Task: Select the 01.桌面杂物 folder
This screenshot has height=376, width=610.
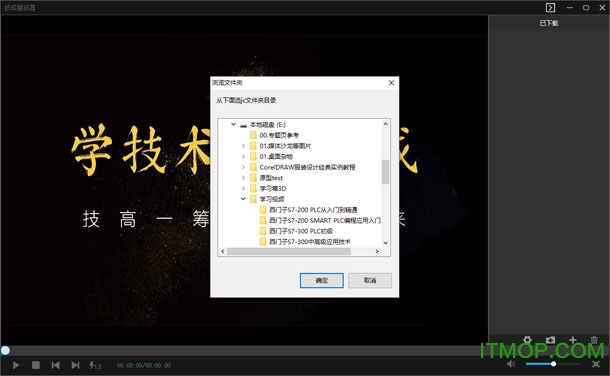Action: click(271, 156)
